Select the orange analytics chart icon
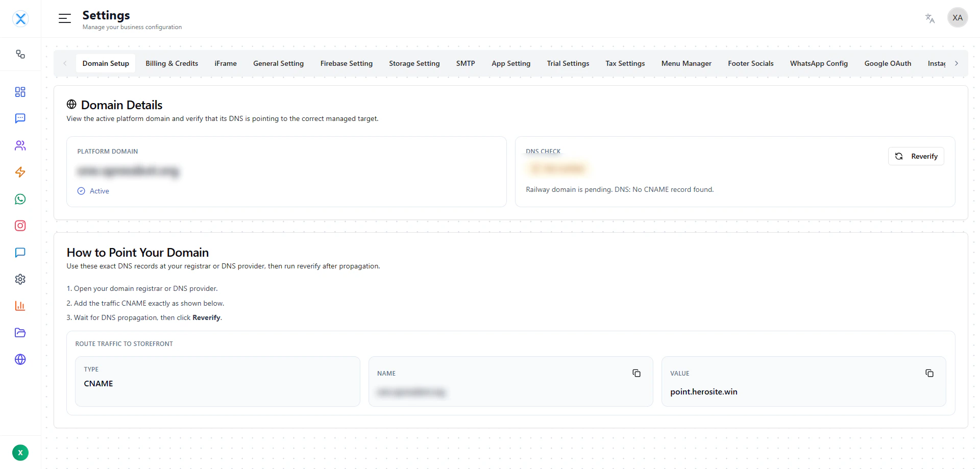Screen dimensions: 980x469 (20, 306)
